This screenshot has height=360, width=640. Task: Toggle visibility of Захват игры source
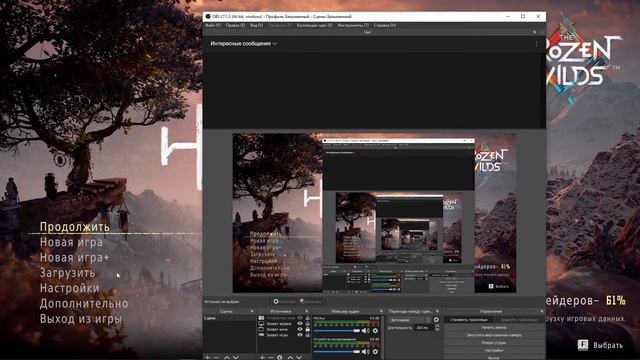(x=300, y=335)
